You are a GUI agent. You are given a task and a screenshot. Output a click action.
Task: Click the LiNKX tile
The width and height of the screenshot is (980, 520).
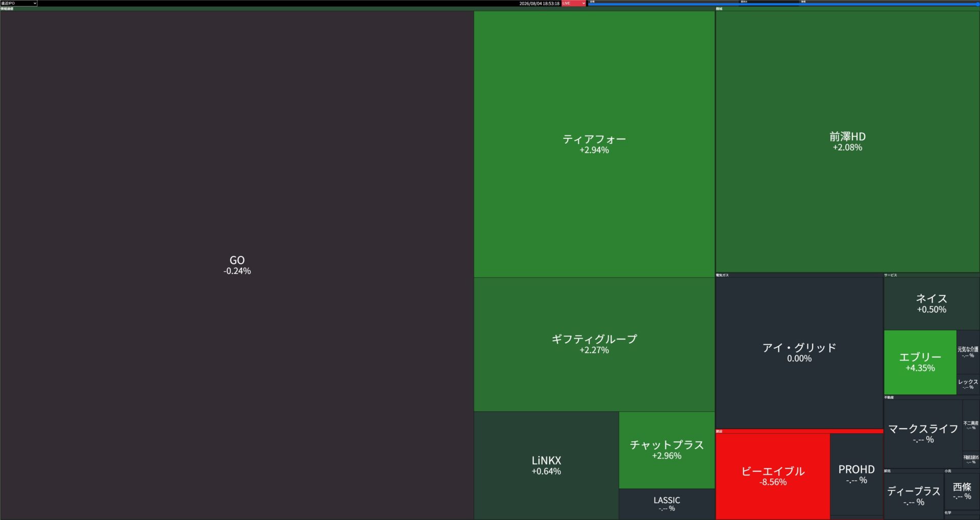(546, 465)
